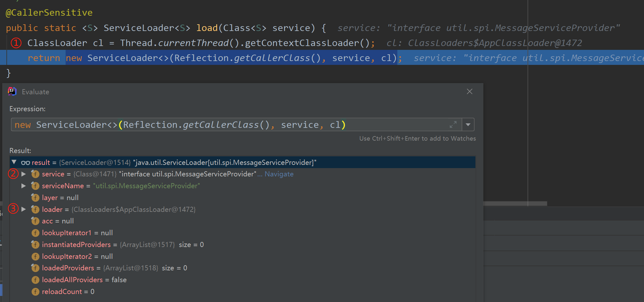Click the field icon next to reloadCount
Image resolution: width=644 pixels, height=302 pixels.
[35, 291]
